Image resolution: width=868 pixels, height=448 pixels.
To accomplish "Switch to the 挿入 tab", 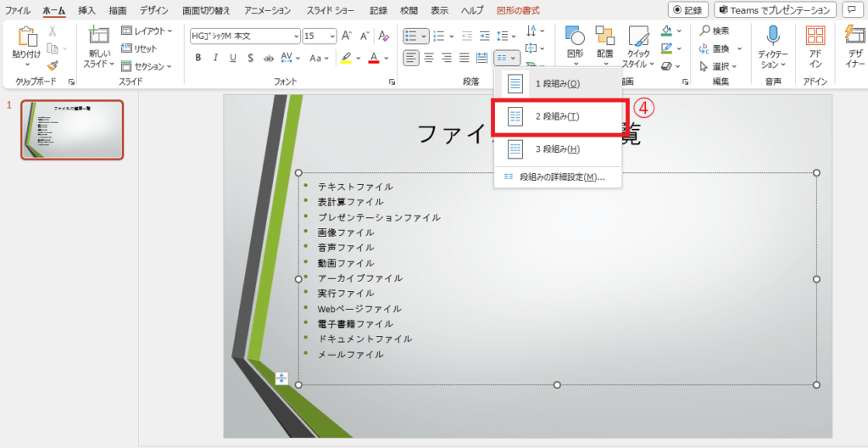I will pyautogui.click(x=86, y=10).
